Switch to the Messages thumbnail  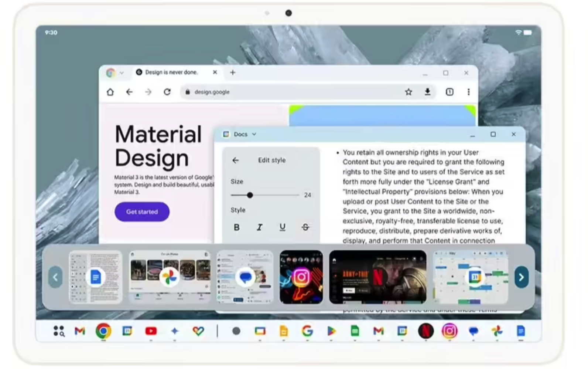coord(245,277)
